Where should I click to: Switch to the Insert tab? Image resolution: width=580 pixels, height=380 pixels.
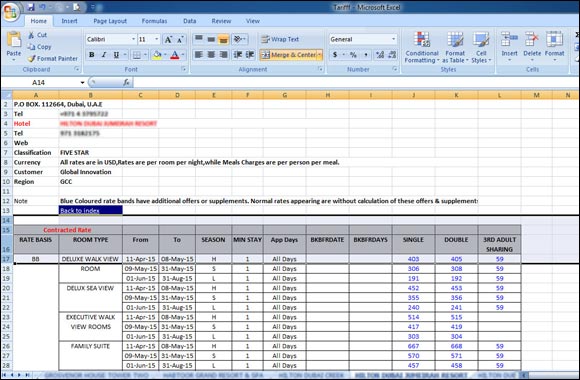pos(69,21)
